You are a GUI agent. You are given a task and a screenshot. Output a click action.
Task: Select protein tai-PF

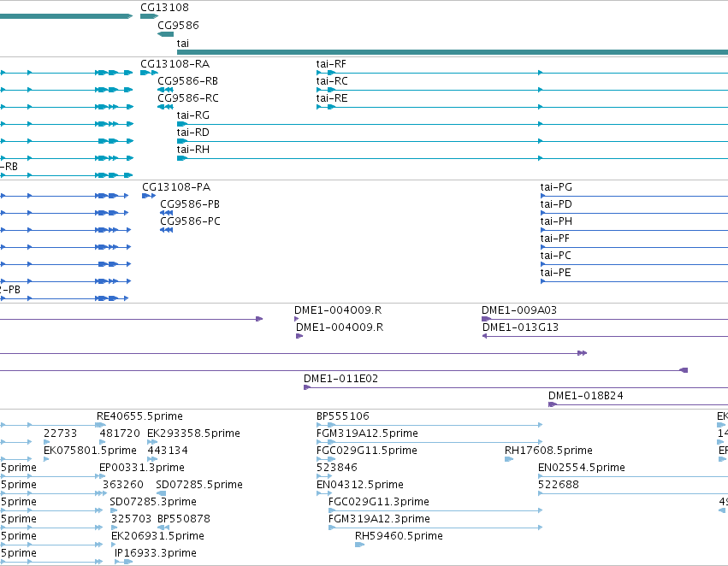pyautogui.click(x=554, y=239)
